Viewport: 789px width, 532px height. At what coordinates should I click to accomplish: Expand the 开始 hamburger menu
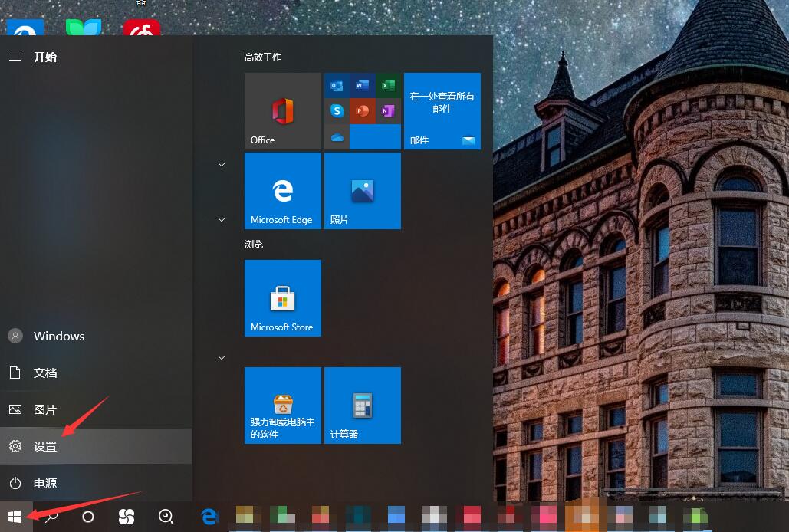click(x=15, y=57)
